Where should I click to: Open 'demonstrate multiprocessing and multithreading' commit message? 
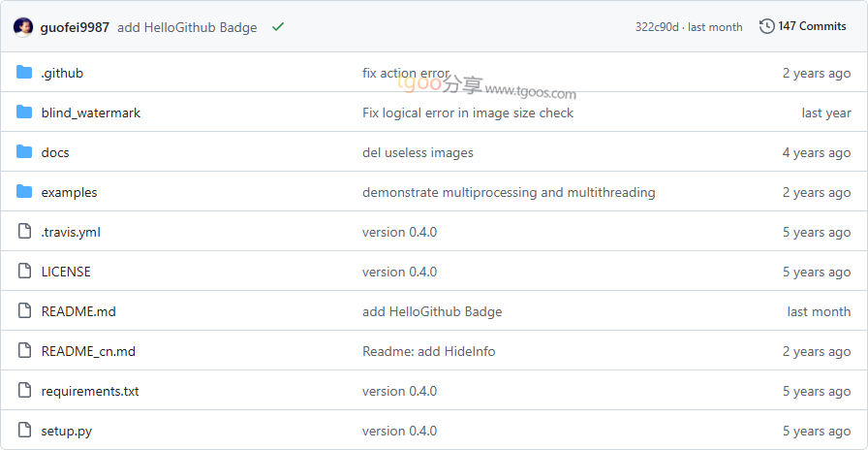pos(509,192)
